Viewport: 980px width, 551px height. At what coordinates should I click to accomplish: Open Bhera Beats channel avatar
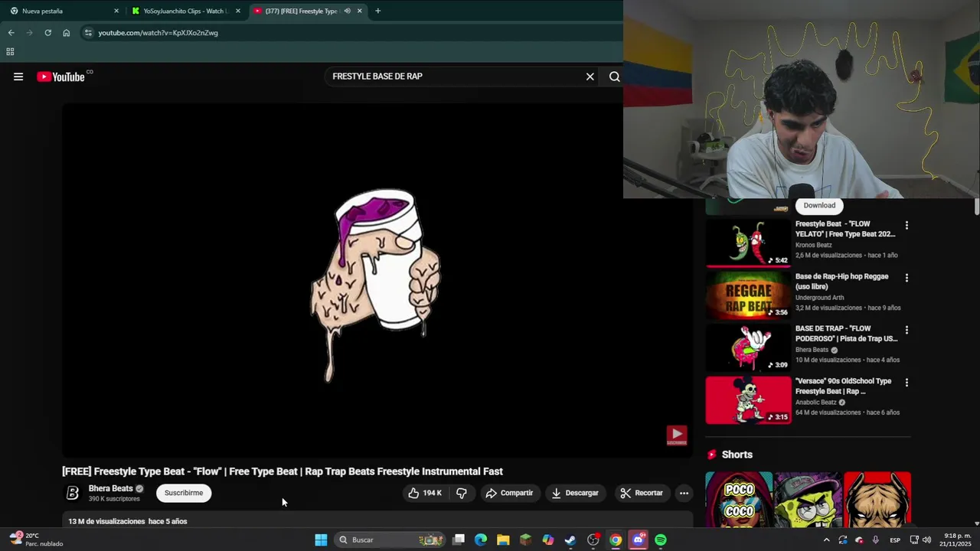(73, 493)
